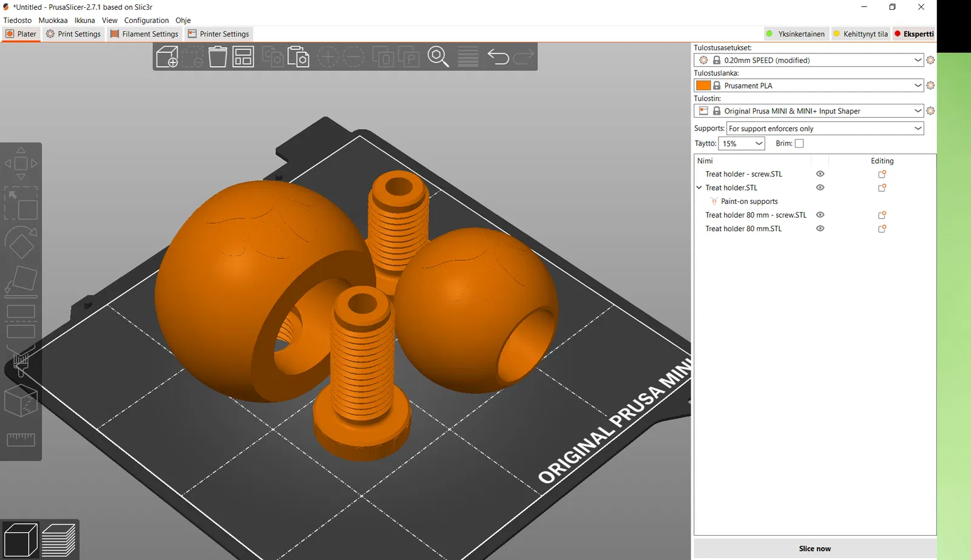Open the Täyttö infill 15% dropdown
Screen dimensions: 971x560
click(x=741, y=144)
